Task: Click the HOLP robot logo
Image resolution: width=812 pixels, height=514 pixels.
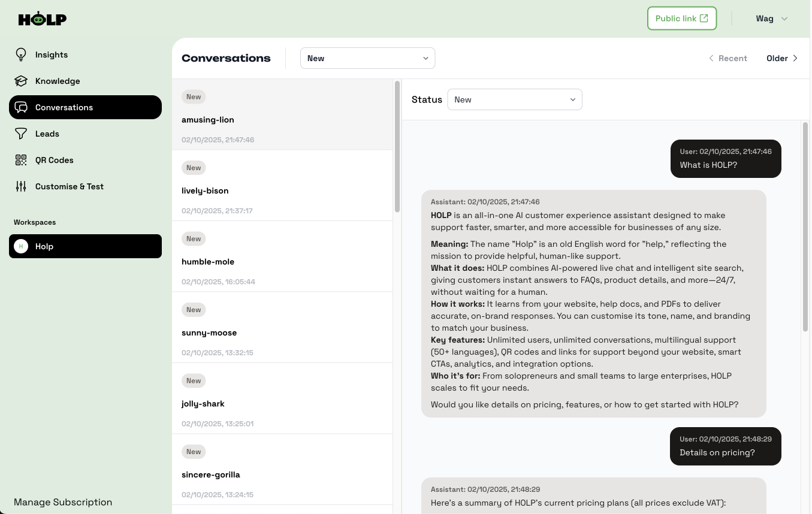Action: tap(42, 19)
